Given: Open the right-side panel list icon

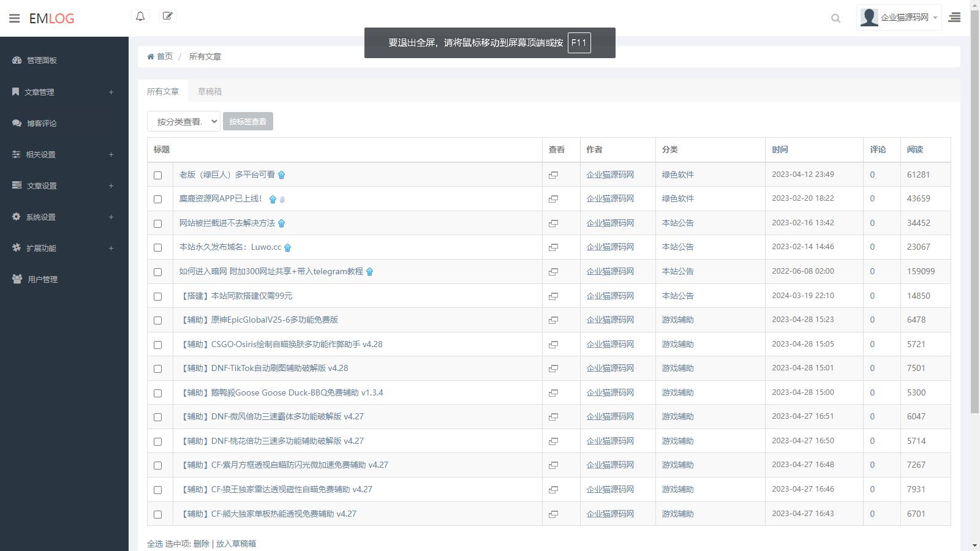Looking at the screenshot, I should click(x=954, y=18).
